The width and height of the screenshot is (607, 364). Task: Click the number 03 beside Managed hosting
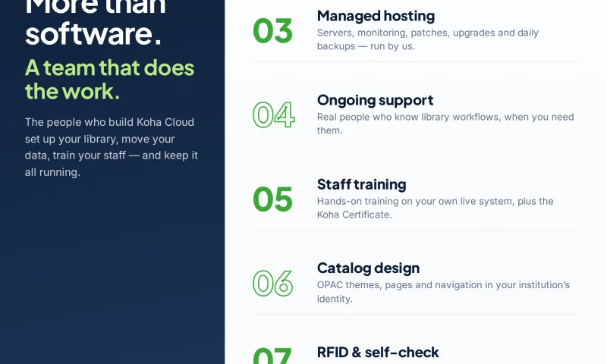[x=272, y=31]
